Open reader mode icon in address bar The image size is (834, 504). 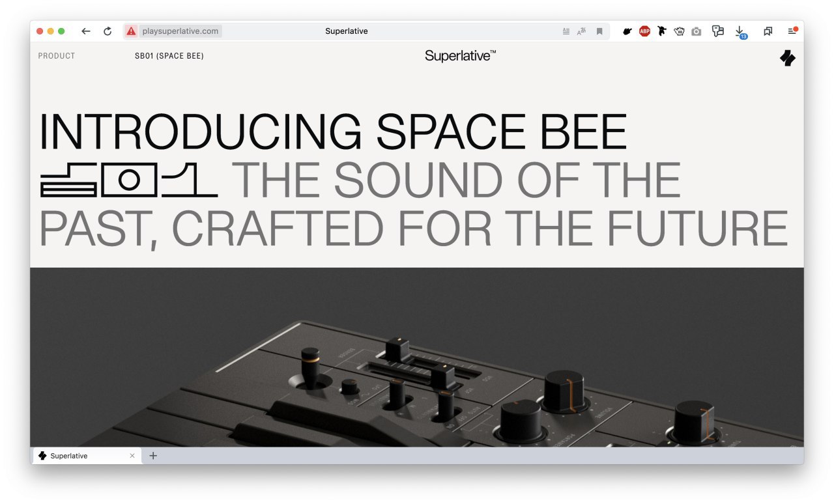click(566, 31)
